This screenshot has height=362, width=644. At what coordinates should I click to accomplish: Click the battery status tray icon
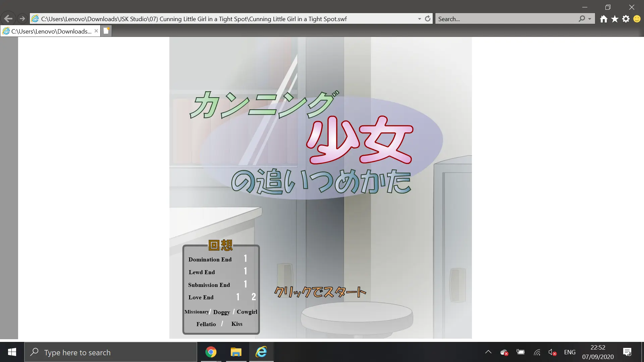coord(521,352)
